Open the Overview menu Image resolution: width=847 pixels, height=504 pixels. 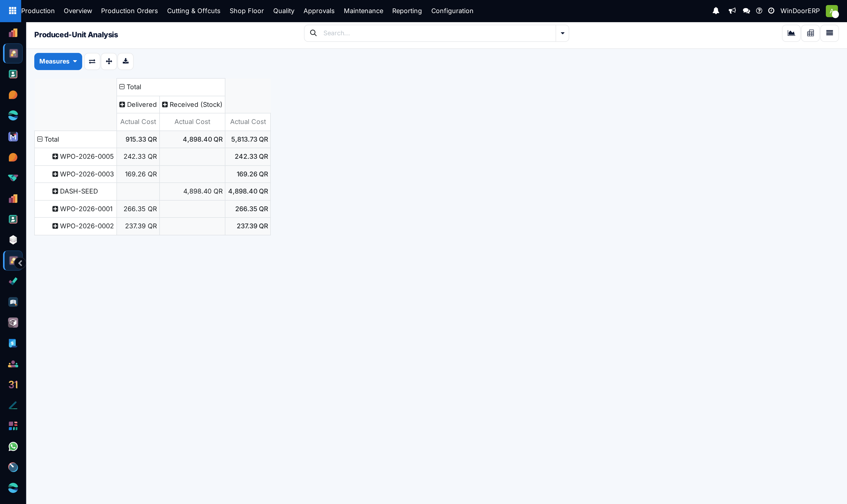click(78, 11)
